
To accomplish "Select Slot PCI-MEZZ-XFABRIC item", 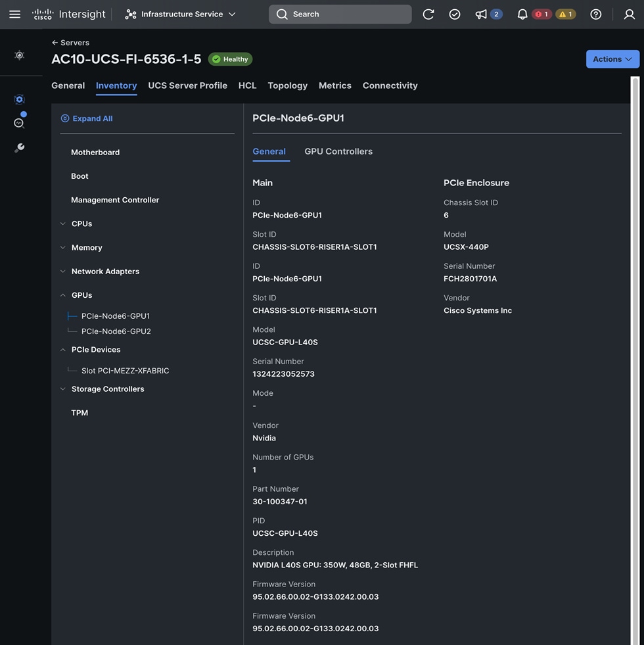I will (125, 371).
